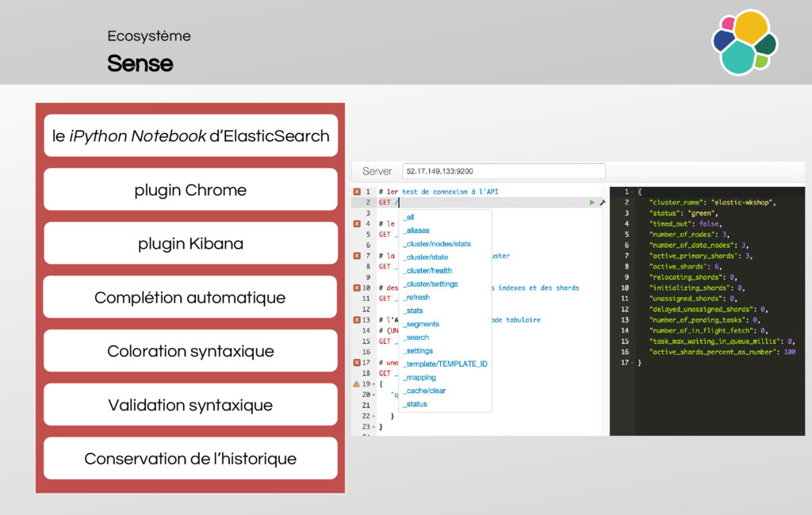
Task: Click the error marker on line 17
Action: tap(357, 362)
